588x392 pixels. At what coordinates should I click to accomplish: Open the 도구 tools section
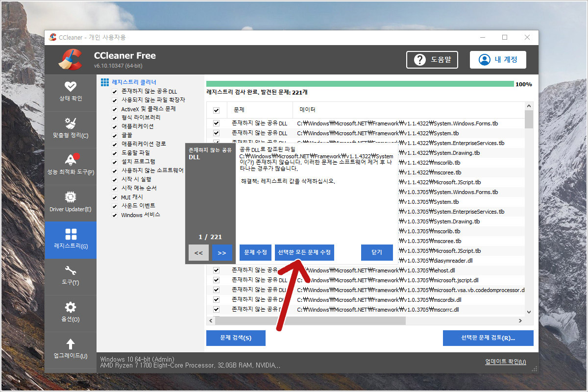pyautogui.click(x=70, y=276)
